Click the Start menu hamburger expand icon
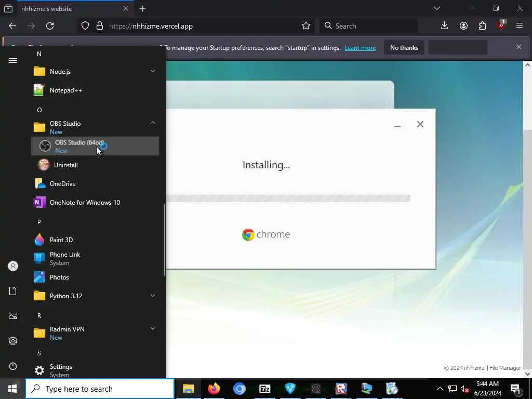 pyautogui.click(x=13, y=61)
